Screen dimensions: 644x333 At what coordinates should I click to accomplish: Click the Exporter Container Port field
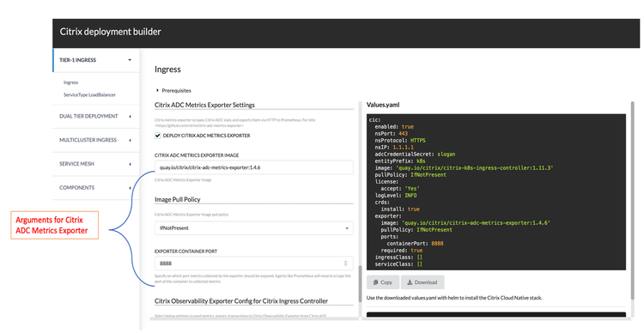tap(254, 263)
